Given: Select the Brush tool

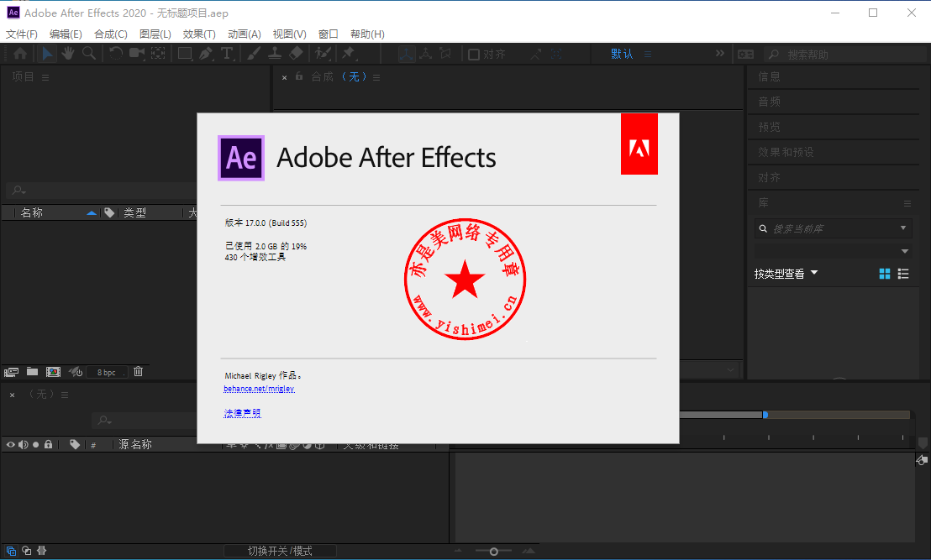Looking at the screenshot, I should (x=254, y=54).
